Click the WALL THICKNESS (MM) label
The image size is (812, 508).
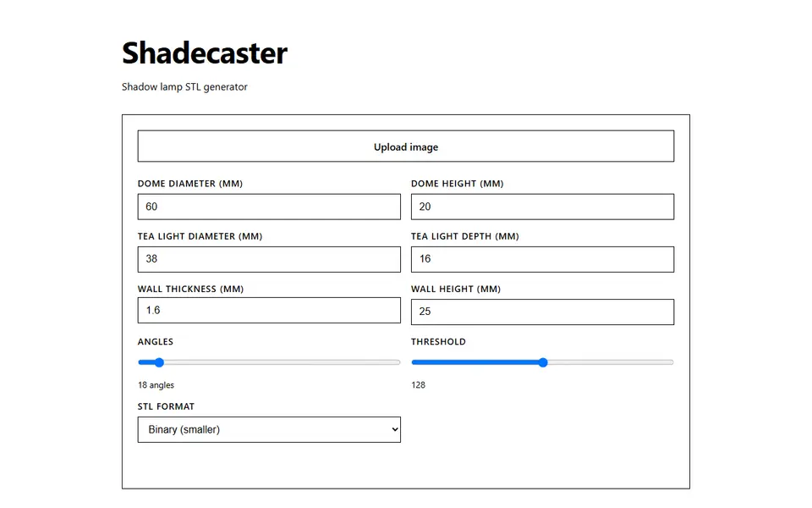coord(190,290)
